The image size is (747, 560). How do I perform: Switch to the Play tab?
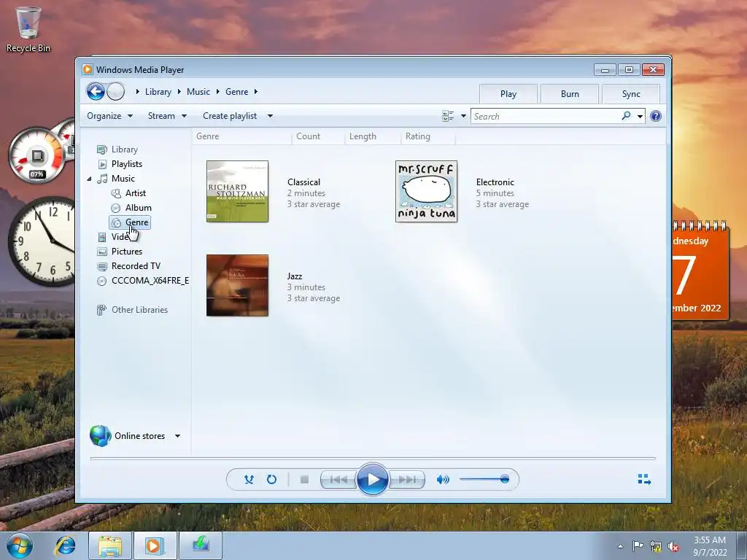pos(508,94)
